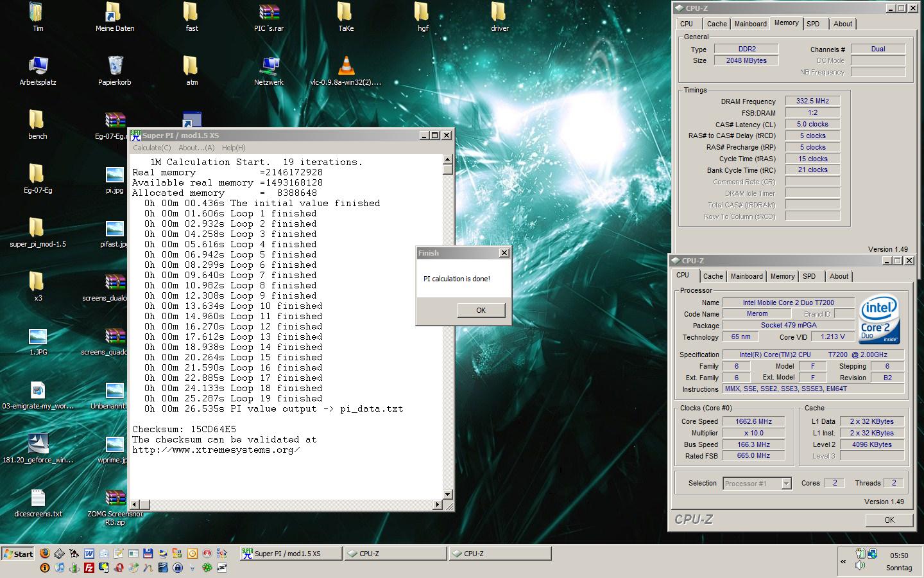Click the floppy disk save quick launch icon
Image resolution: width=924 pixels, height=578 pixels.
click(x=148, y=553)
